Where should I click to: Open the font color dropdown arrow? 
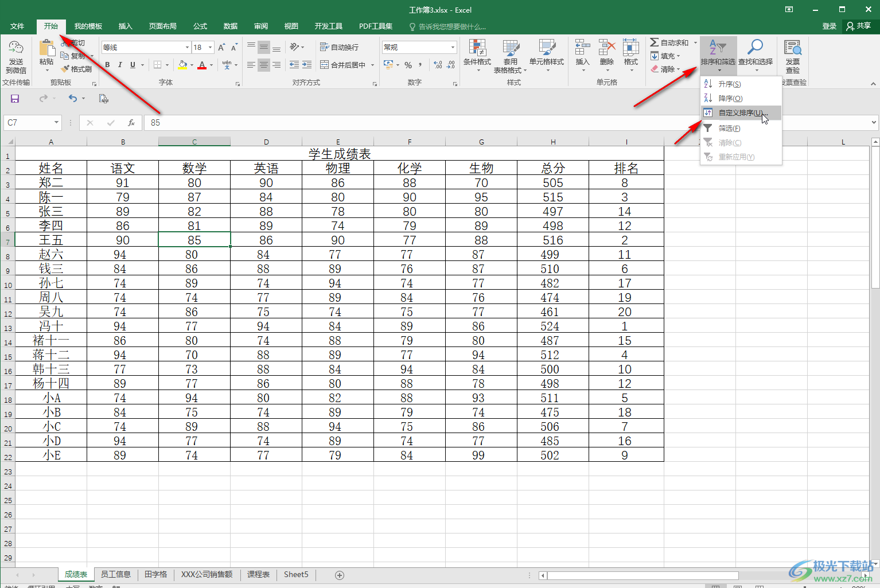(x=211, y=65)
